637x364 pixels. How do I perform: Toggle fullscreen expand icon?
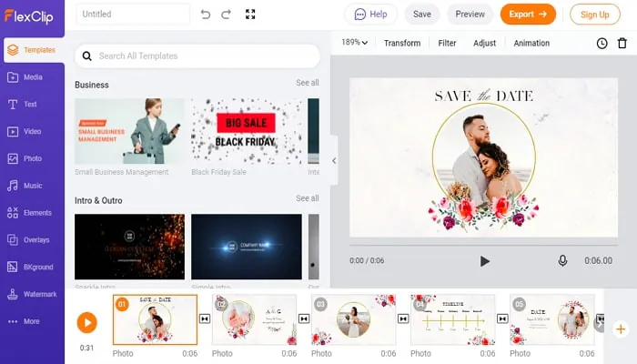[250, 15]
